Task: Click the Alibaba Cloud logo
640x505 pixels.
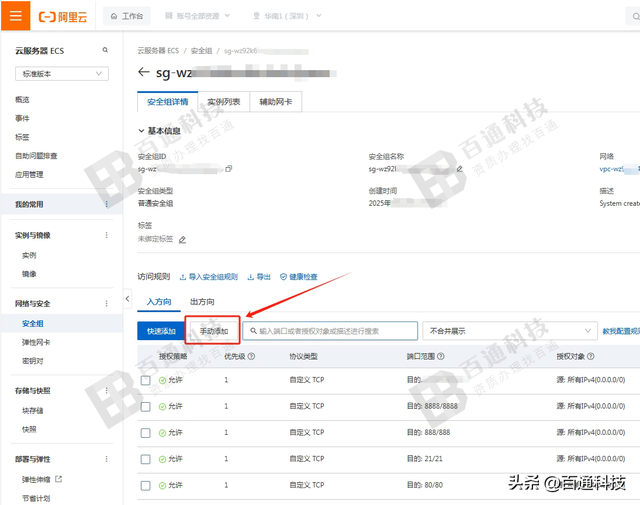Action: (63, 17)
